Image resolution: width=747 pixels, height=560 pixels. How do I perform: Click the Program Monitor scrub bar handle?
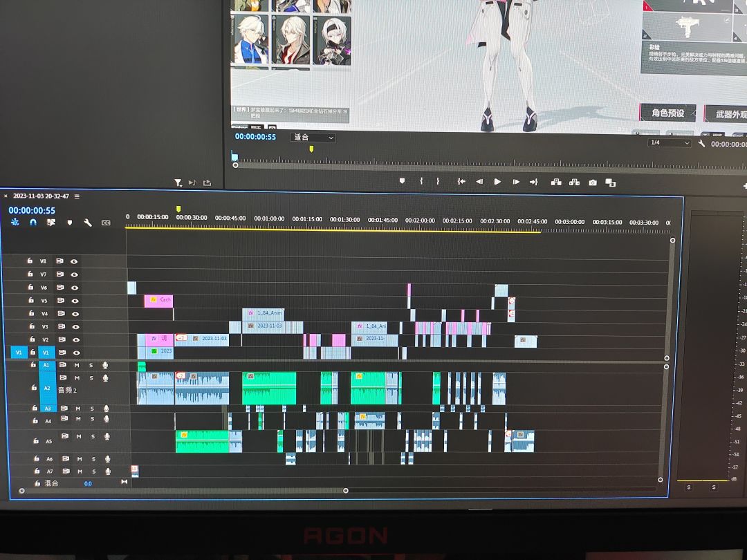click(x=235, y=165)
